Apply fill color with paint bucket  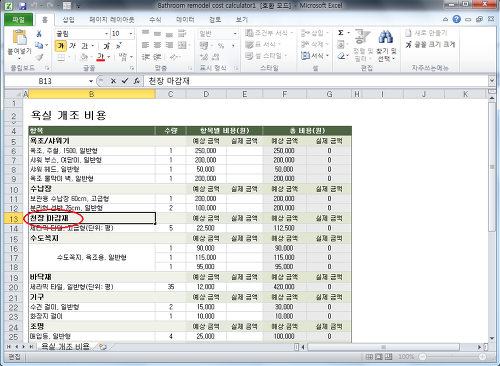(84, 57)
